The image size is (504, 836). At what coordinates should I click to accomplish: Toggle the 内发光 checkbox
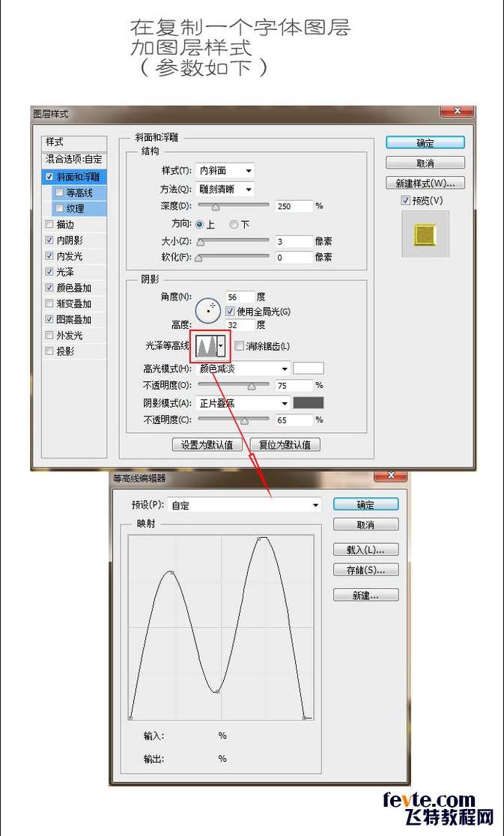click(49, 256)
